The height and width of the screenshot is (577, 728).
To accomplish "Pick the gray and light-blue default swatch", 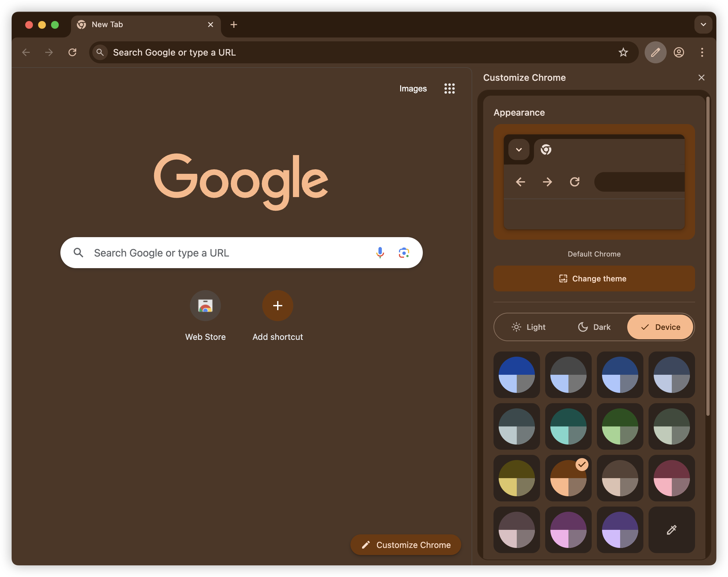I will pyautogui.click(x=568, y=375).
